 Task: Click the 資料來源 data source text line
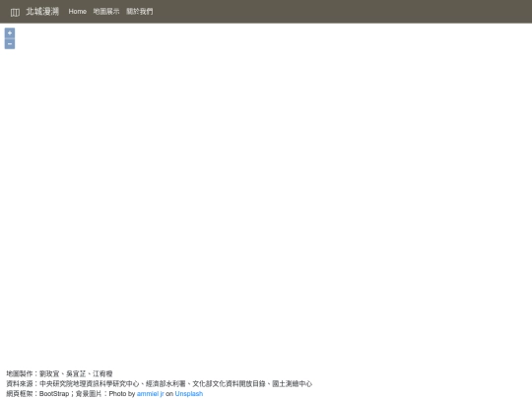click(160, 384)
